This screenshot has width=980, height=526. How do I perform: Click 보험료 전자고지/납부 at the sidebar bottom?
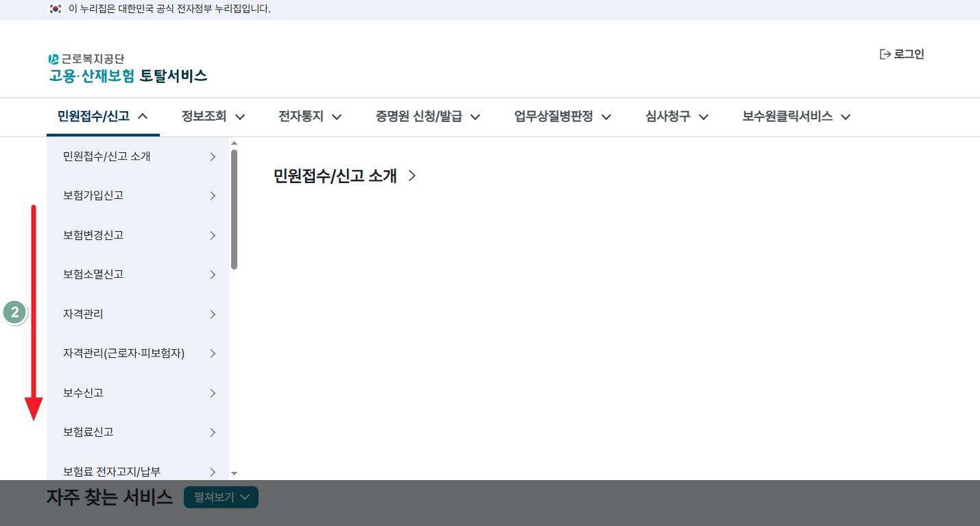tap(111, 471)
